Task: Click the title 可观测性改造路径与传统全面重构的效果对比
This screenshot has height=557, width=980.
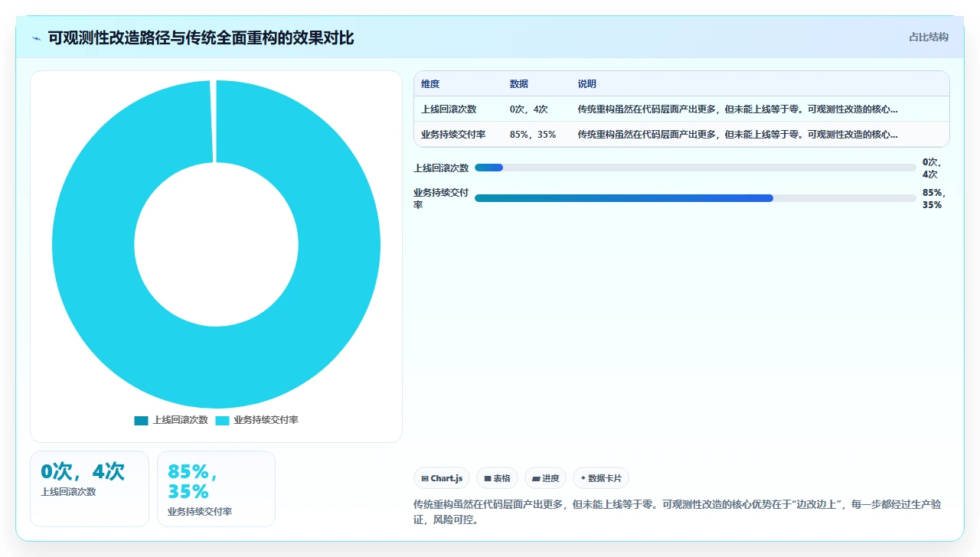Action: [x=201, y=38]
